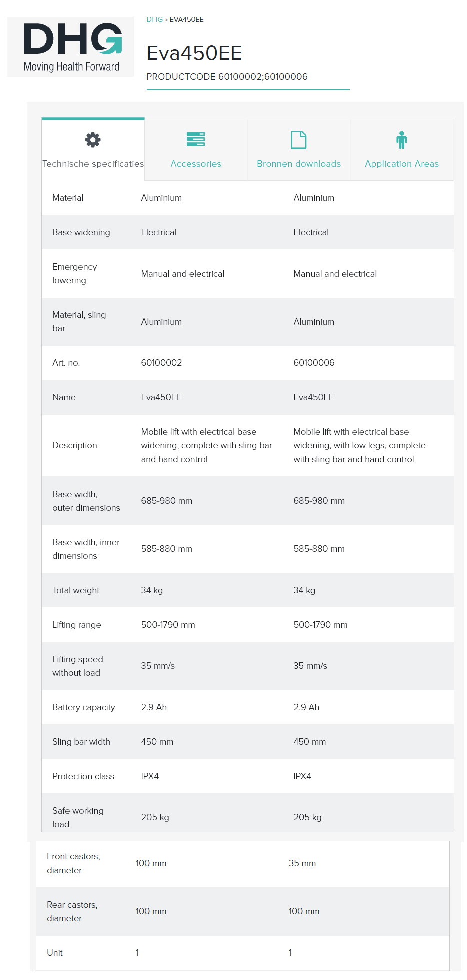Screen dimensions: 467x980
Task: Click the person icon above Application Areas
Action: (401, 140)
